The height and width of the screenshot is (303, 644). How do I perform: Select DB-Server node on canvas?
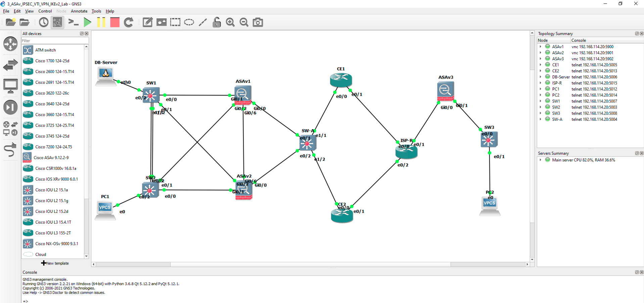click(105, 76)
